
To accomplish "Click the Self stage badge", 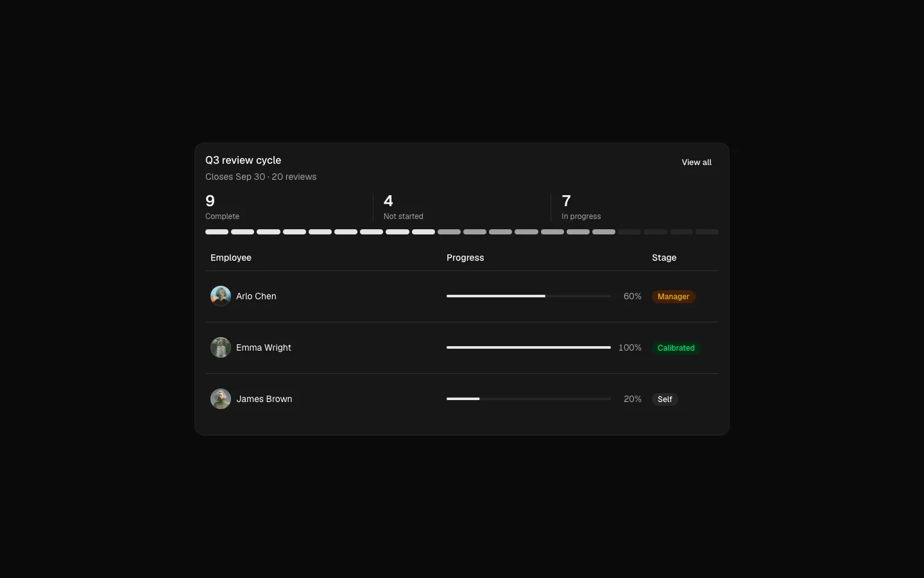I will 665,399.
